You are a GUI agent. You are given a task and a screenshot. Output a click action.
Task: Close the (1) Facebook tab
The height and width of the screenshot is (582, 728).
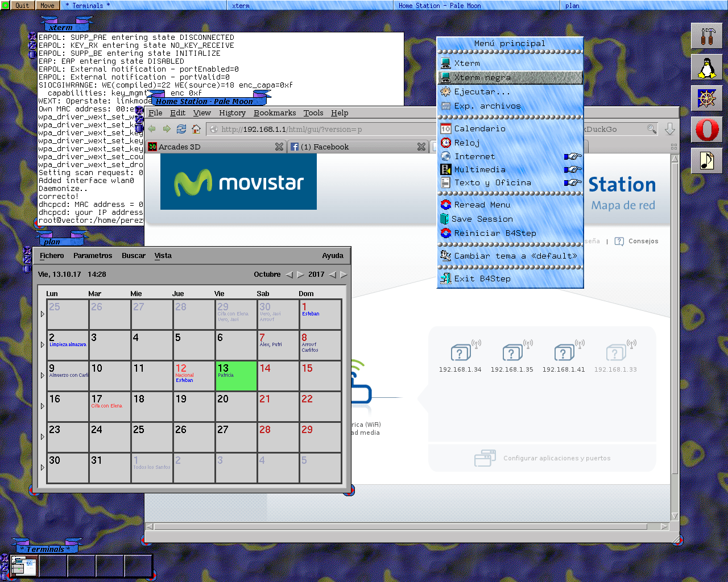click(x=421, y=147)
